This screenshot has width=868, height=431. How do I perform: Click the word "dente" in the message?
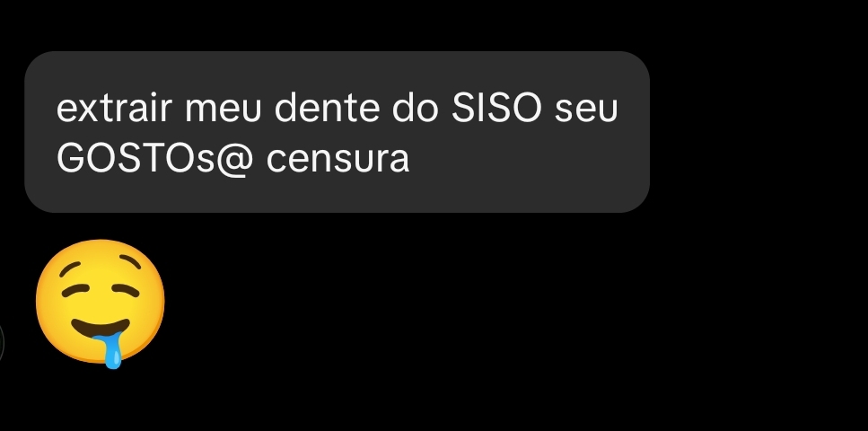[x=327, y=108]
